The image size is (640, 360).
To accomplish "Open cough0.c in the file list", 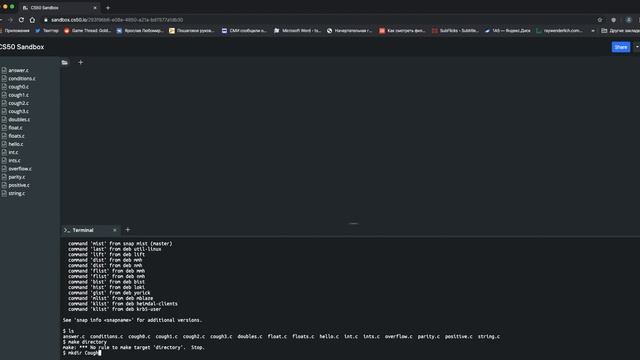I will pyautogui.click(x=18, y=87).
